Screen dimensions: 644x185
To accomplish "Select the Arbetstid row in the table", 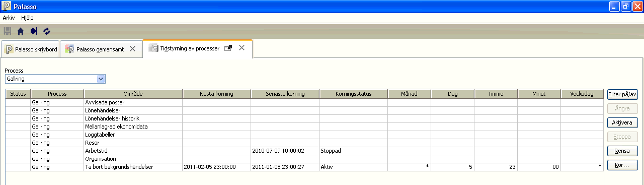I will click(x=304, y=151).
